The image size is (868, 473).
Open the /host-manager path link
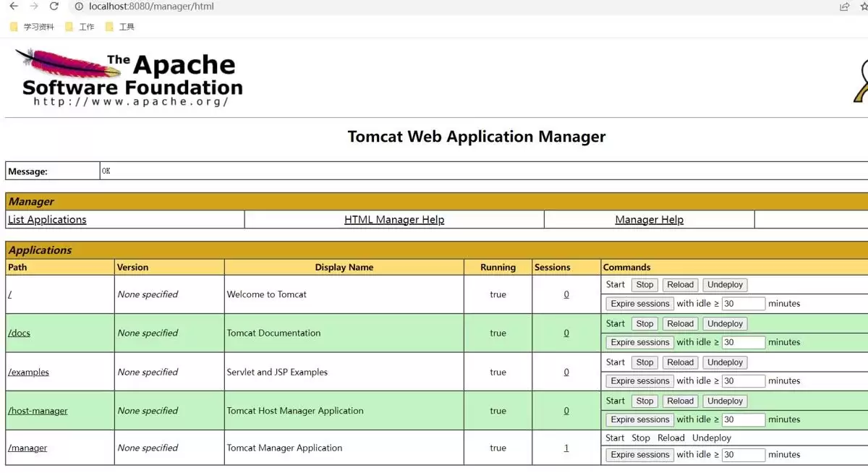click(x=38, y=411)
